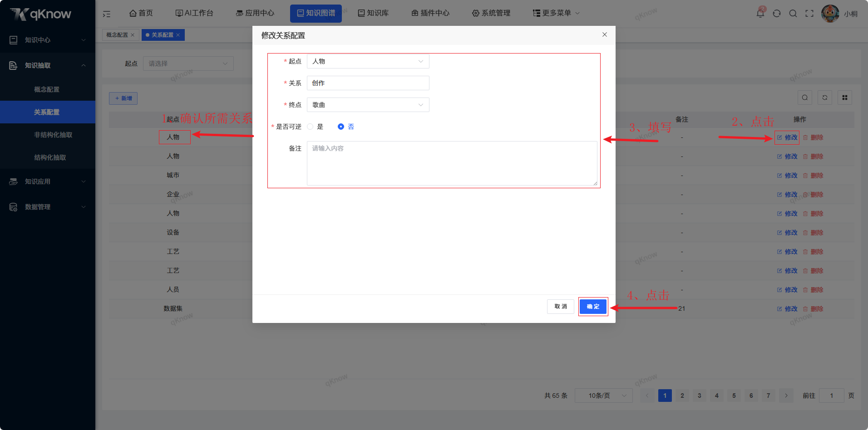868x430 pixels.
Task: Close the 修改关系配置 dialog
Action: (x=605, y=34)
